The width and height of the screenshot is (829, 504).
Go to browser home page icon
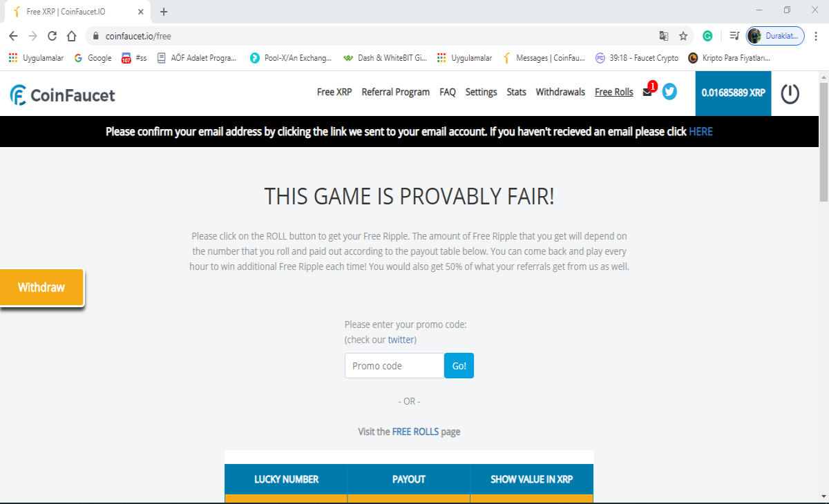(x=71, y=36)
